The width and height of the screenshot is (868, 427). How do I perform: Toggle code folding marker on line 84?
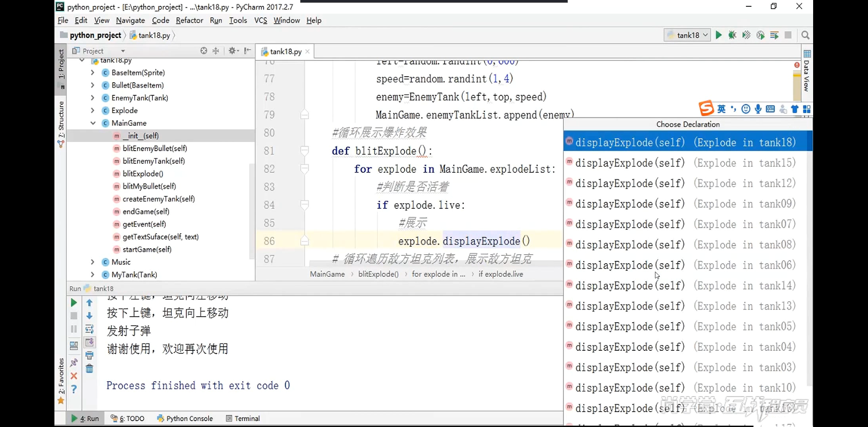coord(305,205)
